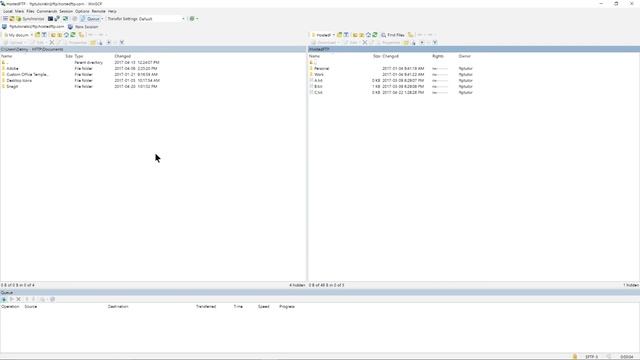Open the Remote menu
Image resolution: width=640 pixels, height=360 pixels.
pyautogui.click(x=98, y=11)
